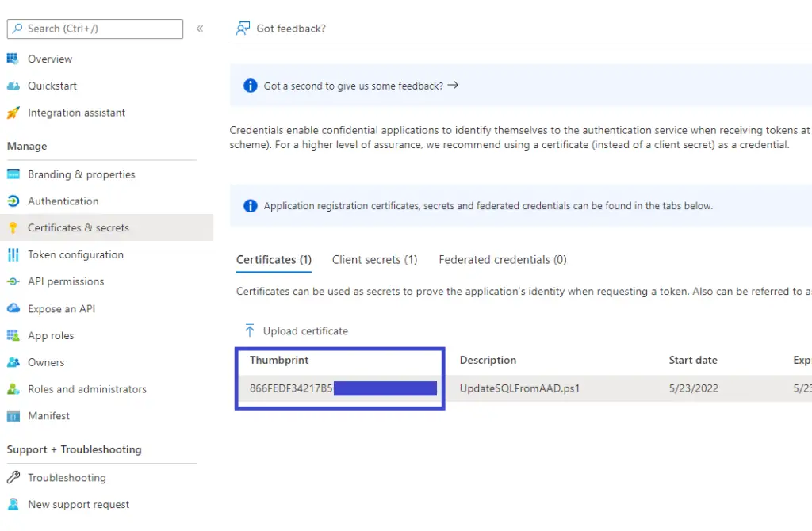Click the Owners people icon

(13, 362)
